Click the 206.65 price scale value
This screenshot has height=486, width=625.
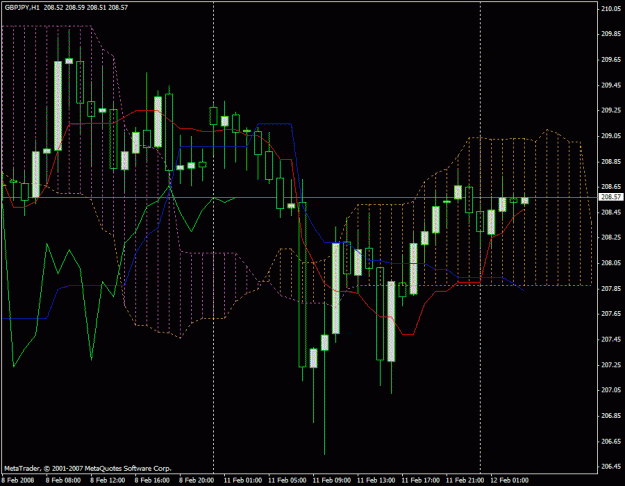click(x=611, y=441)
